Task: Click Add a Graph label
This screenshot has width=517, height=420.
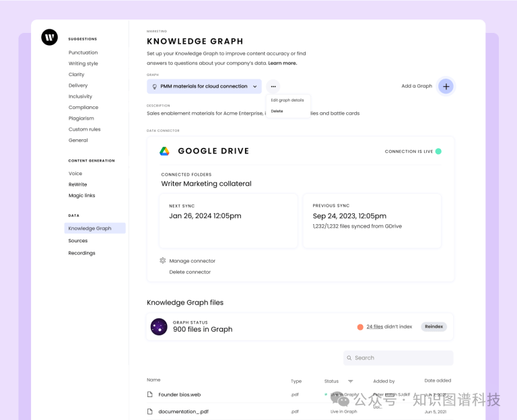Action: (x=417, y=85)
